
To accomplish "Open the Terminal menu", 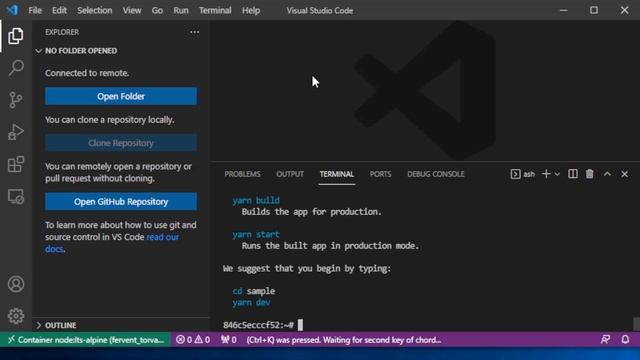I will point(215,10).
